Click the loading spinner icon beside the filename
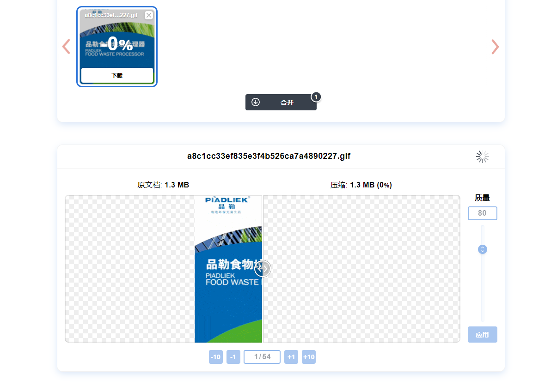This screenshot has height=392, width=557. click(483, 157)
